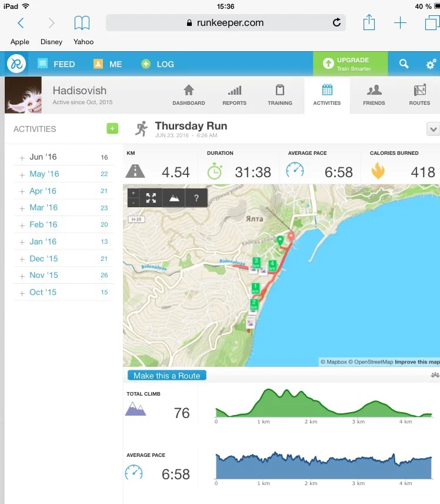
Task: Open the ME menu item
Action: point(108,64)
